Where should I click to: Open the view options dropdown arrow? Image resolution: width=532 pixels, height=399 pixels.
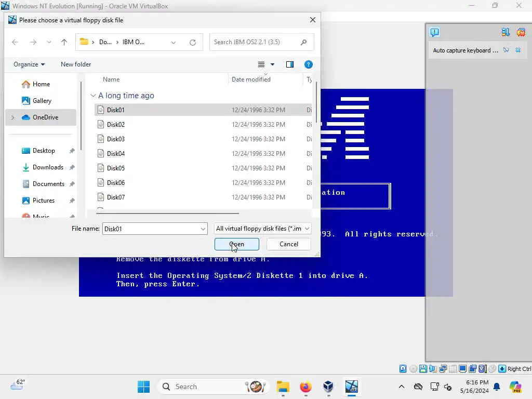(272, 64)
